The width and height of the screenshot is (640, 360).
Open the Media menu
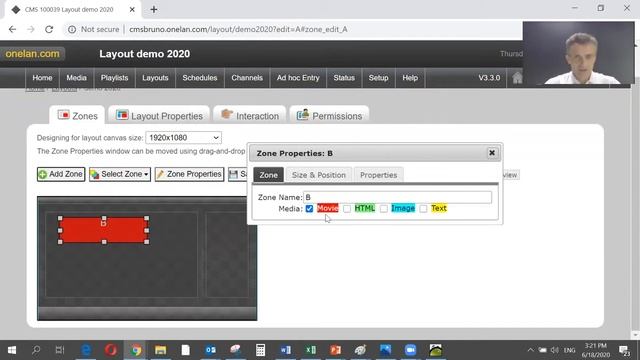(76, 78)
